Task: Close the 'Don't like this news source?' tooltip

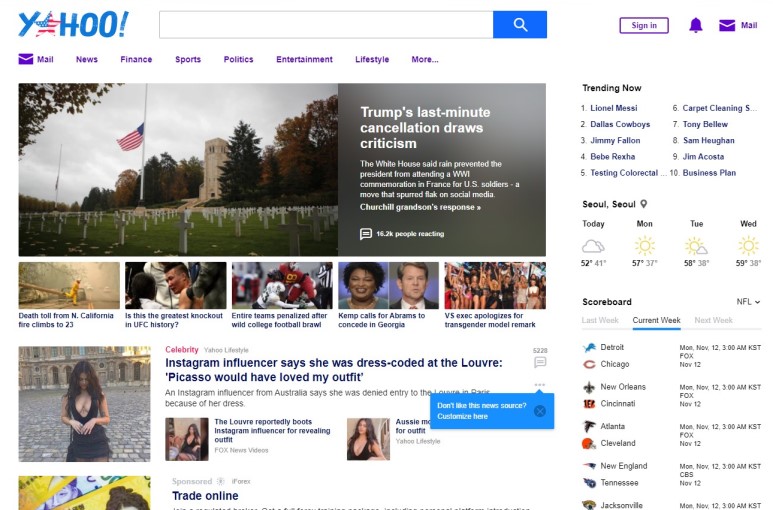Action: tap(540, 411)
